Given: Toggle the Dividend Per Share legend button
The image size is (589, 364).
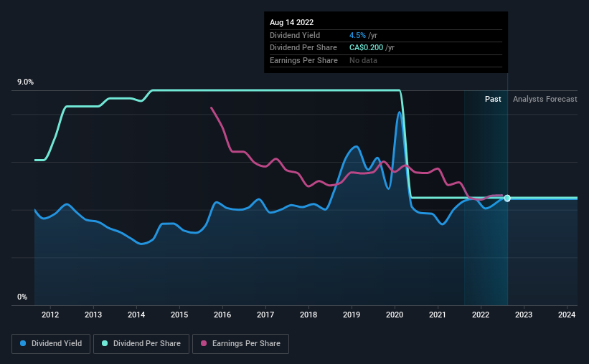Looking at the screenshot, I should (x=141, y=343).
